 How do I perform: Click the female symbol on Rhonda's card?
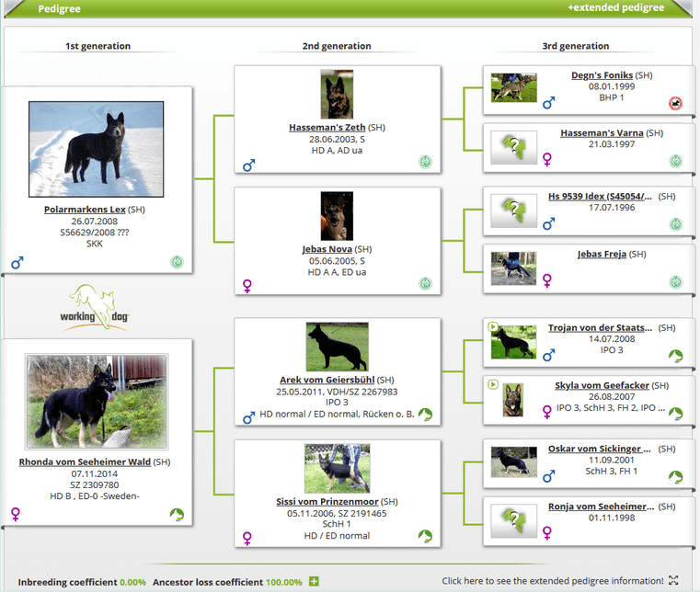coord(15,514)
